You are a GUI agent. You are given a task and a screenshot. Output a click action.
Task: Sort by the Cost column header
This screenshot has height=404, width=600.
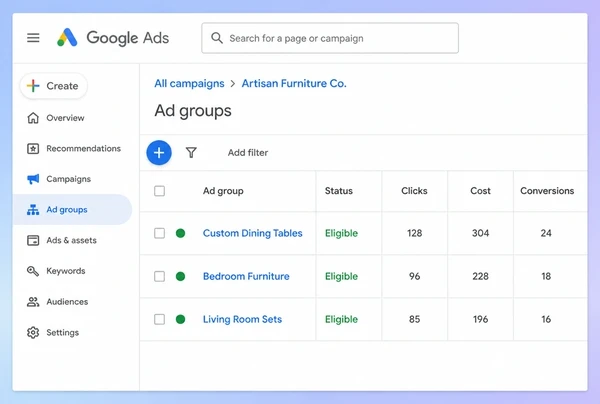480,191
